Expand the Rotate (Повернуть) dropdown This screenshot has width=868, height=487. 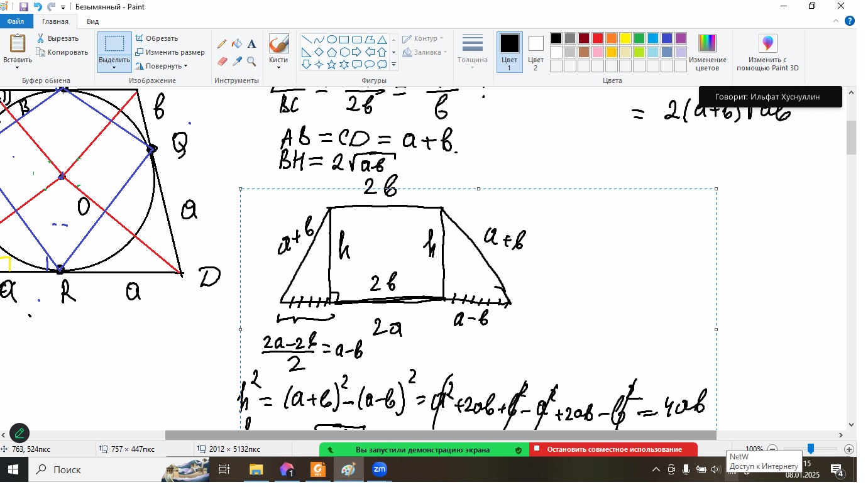[162, 66]
